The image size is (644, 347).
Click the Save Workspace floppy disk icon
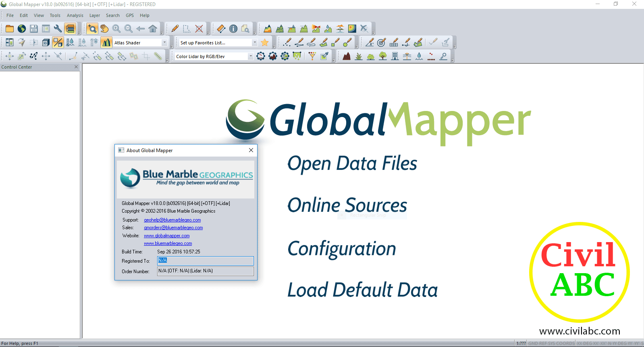tap(34, 29)
